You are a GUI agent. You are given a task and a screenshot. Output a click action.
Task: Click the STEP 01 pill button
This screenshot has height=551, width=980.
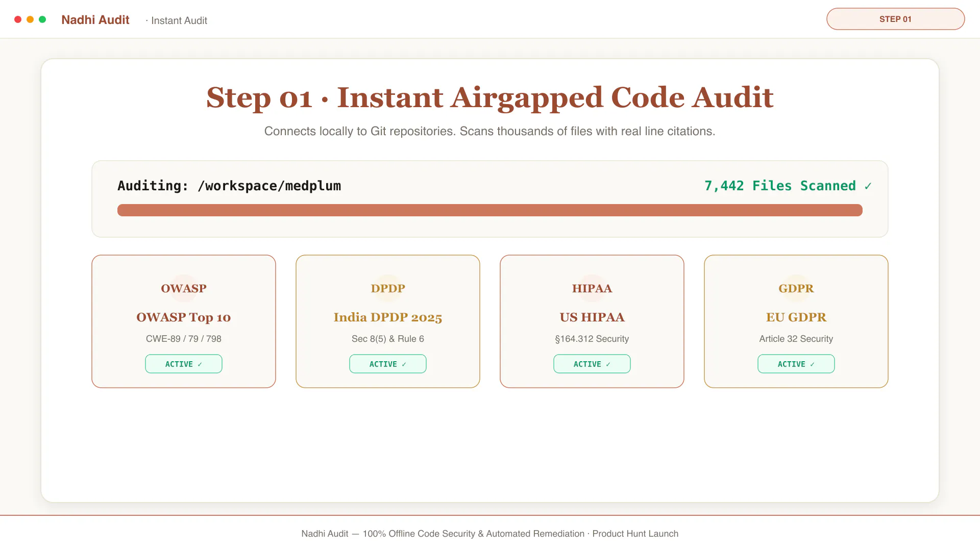click(x=895, y=19)
